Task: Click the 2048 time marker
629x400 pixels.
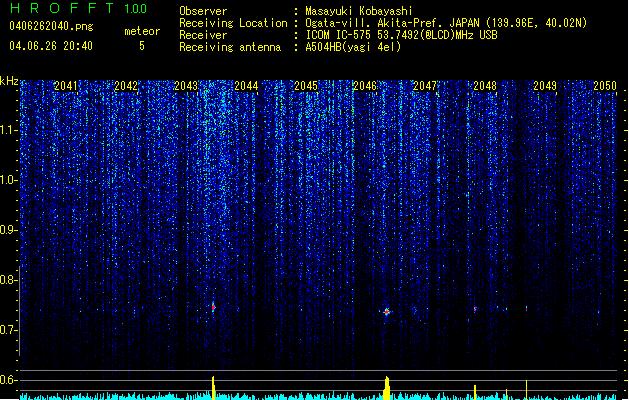Action: pos(485,86)
